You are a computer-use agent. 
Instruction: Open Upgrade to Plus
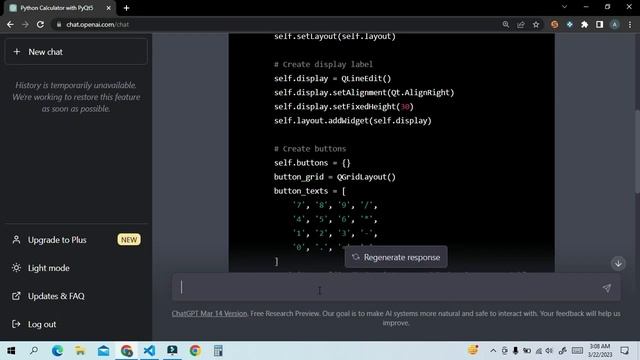tap(76, 240)
